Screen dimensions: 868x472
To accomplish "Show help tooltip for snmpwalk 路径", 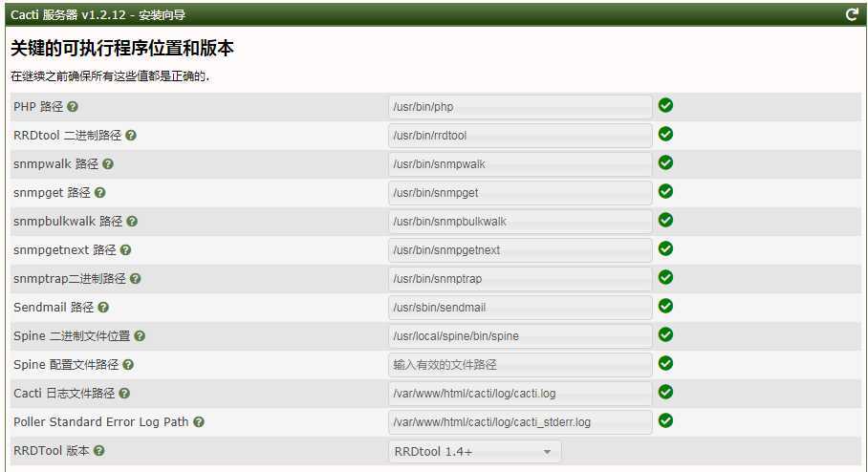I will pos(108,163).
